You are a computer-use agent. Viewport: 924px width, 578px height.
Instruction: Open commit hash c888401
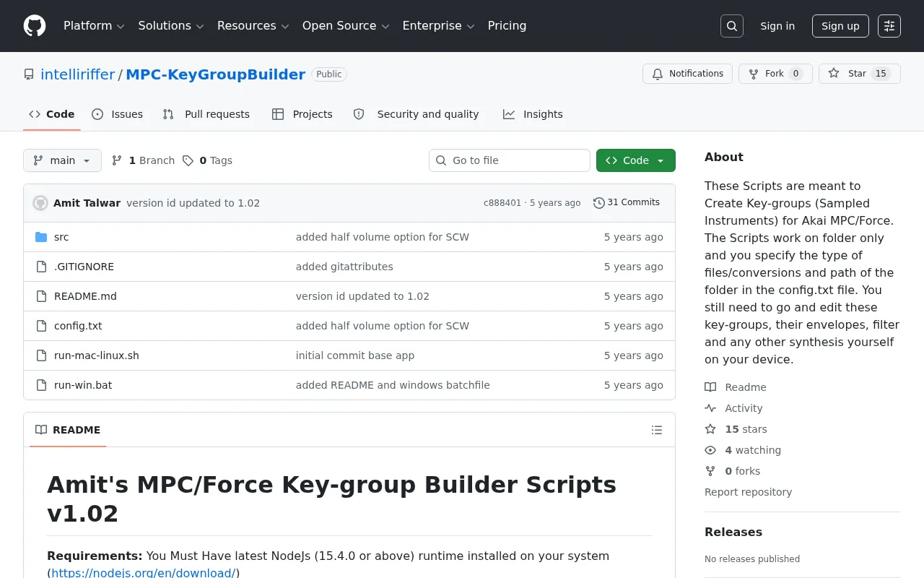coord(502,203)
